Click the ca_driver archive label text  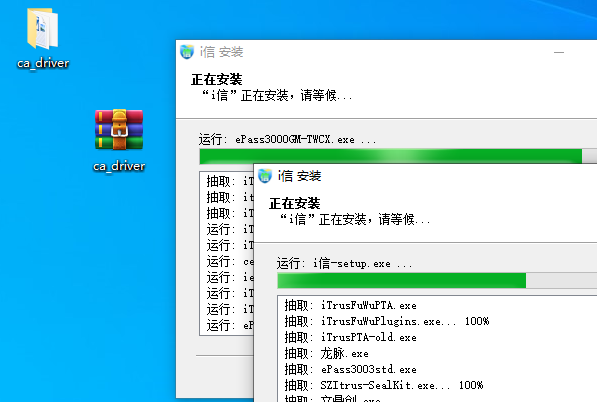pyautogui.click(x=119, y=166)
